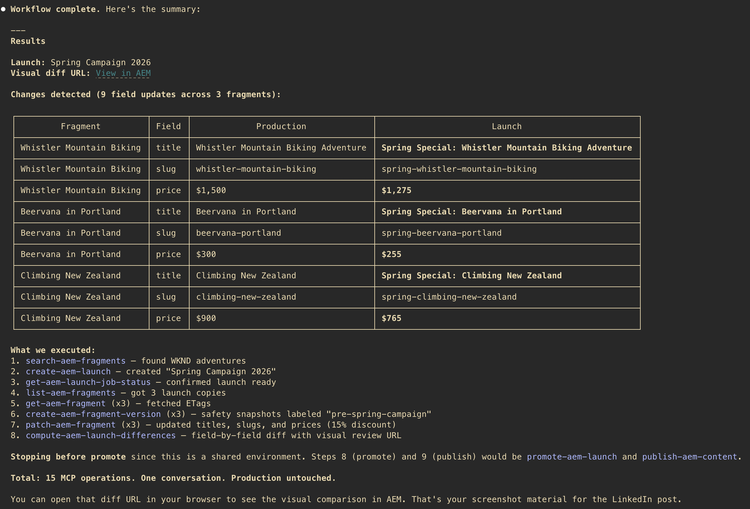Click the $1,275 launch price cell
This screenshot has width=750, height=509.
[396, 190]
